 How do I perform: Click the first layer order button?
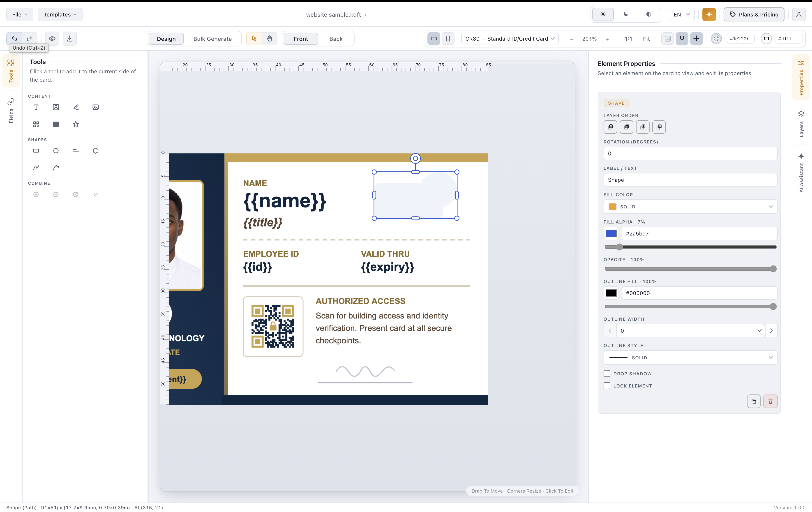pos(610,127)
